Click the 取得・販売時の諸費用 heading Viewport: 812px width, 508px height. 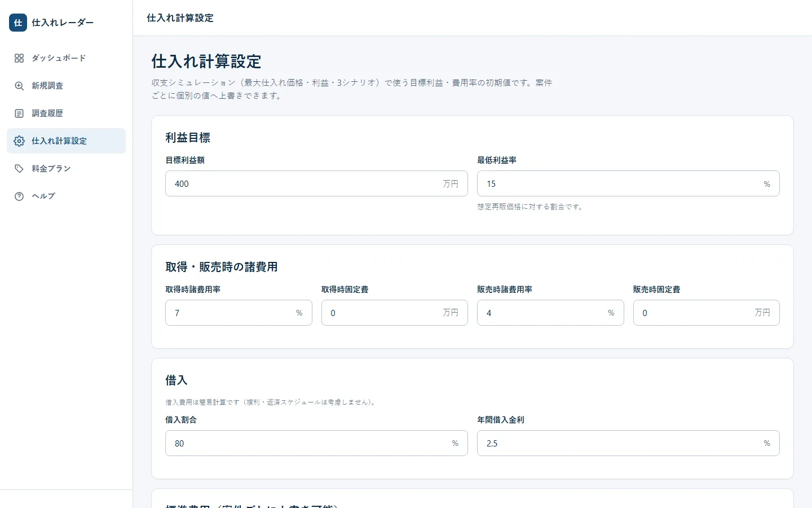point(222,267)
